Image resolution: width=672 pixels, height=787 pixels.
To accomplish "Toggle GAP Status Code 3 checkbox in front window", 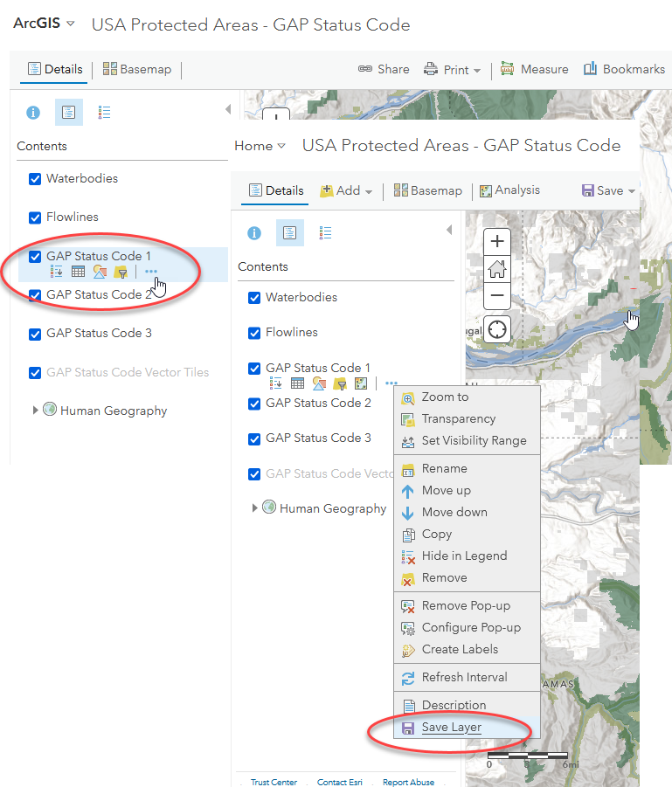I will coord(254,438).
